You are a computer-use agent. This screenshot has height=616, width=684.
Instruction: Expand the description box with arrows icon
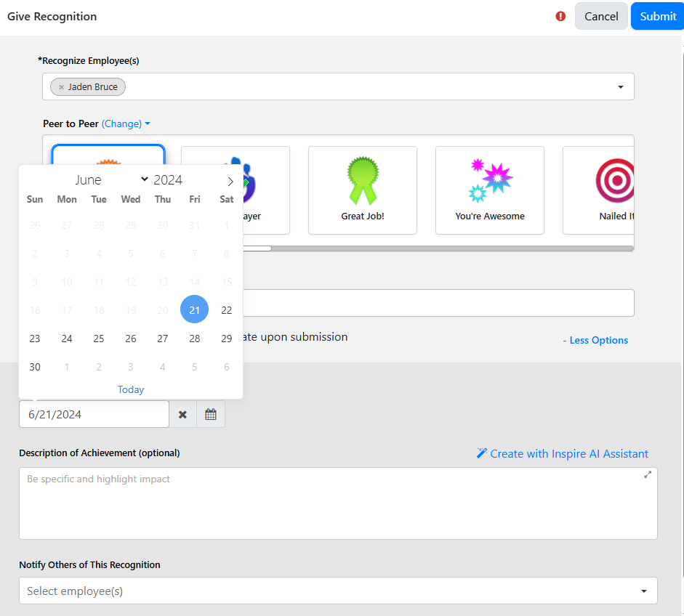coord(648,474)
